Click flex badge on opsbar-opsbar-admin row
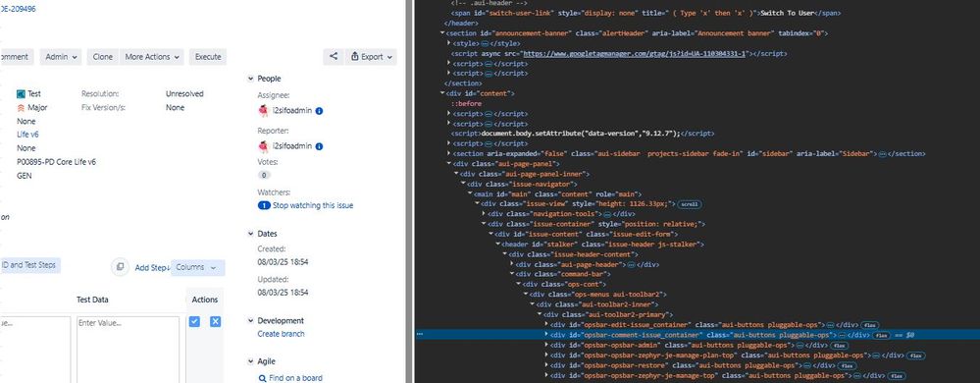This screenshot has width=980, height=383. click(x=840, y=345)
